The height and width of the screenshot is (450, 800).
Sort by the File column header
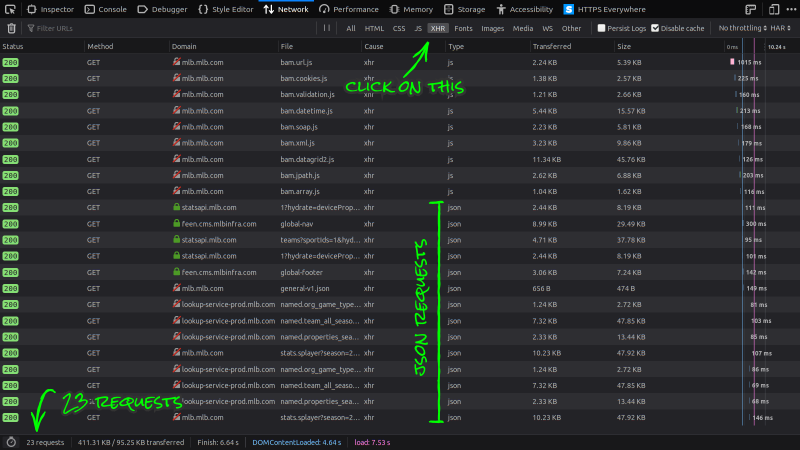319,46
